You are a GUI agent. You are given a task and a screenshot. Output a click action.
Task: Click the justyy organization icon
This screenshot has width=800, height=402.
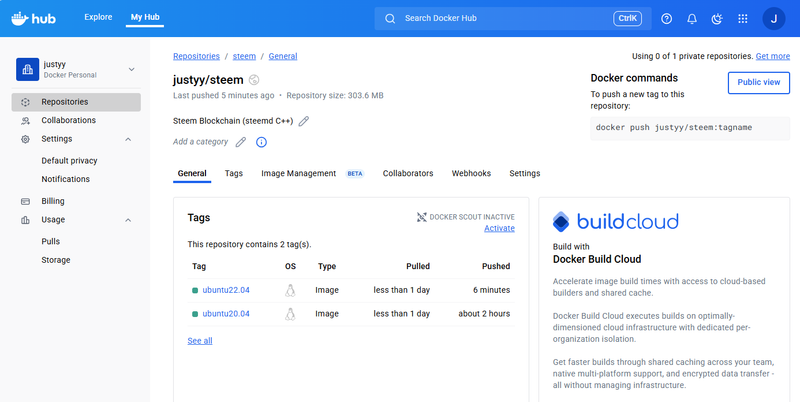pos(28,69)
